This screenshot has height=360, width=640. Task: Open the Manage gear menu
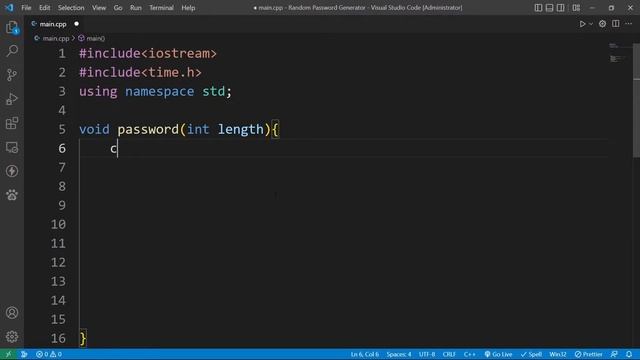point(12,337)
